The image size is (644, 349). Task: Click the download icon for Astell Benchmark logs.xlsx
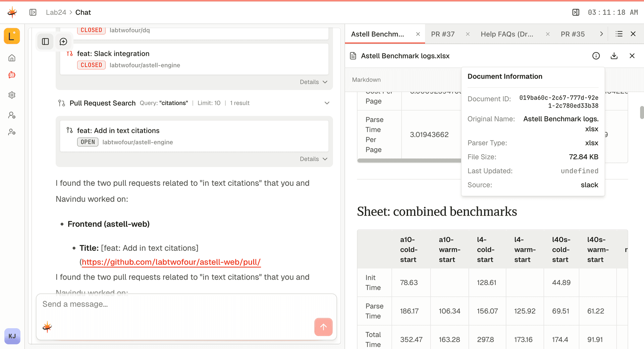pos(614,56)
